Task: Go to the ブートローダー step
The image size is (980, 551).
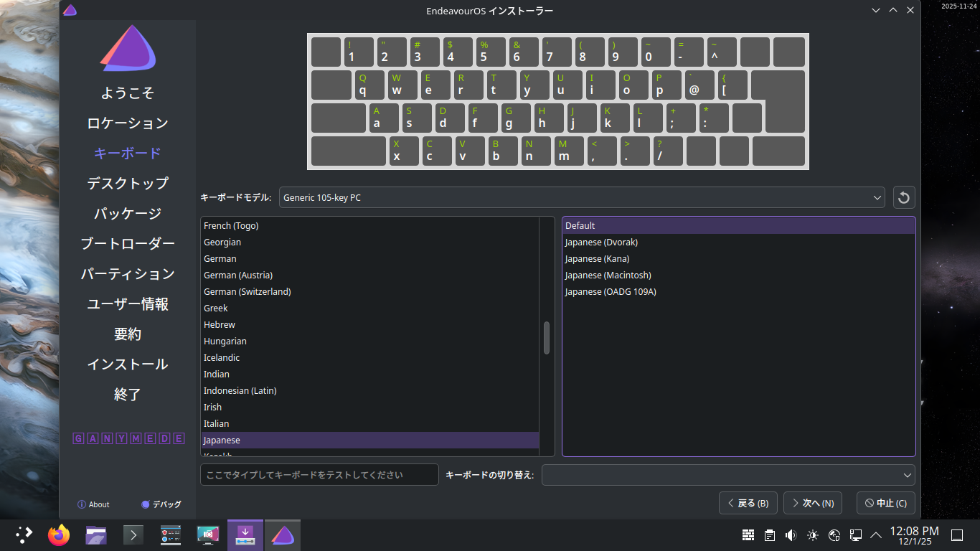Action: [128, 244]
